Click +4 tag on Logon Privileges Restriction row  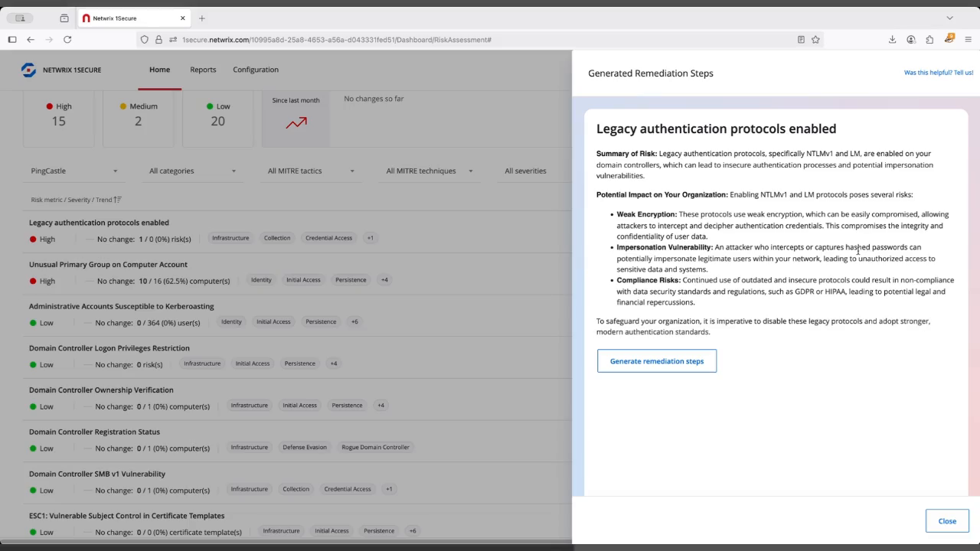pyautogui.click(x=333, y=364)
